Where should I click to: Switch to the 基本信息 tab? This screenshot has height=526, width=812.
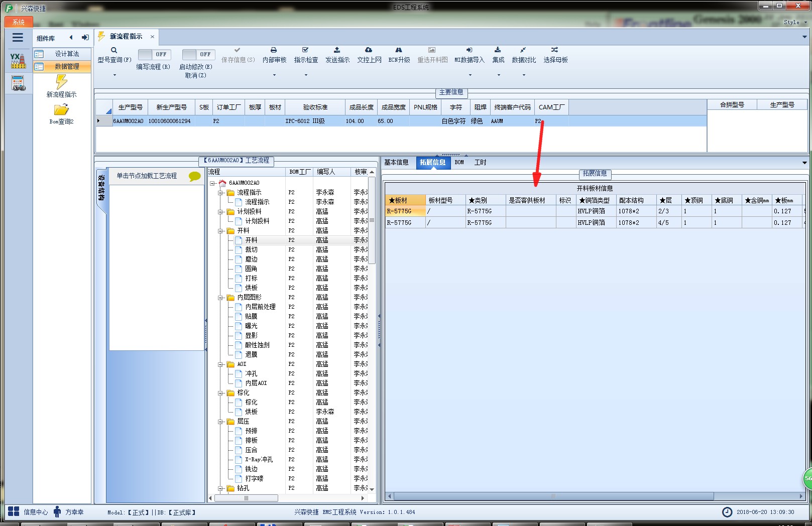(x=397, y=163)
